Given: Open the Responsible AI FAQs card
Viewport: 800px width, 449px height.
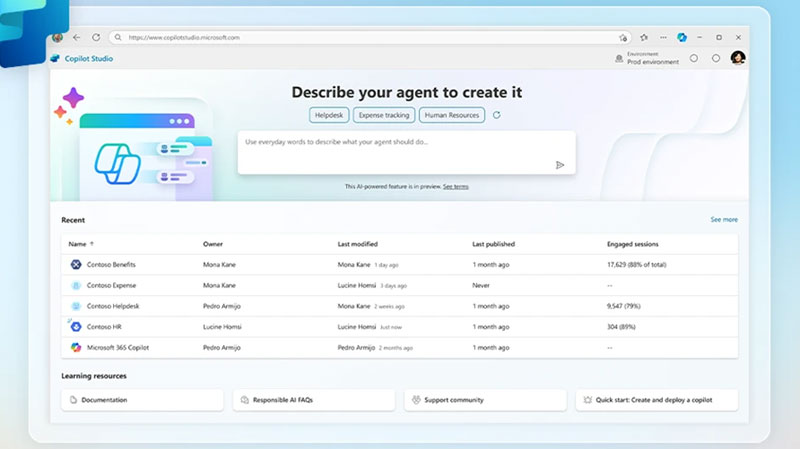Looking at the screenshot, I should (x=314, y=400).
